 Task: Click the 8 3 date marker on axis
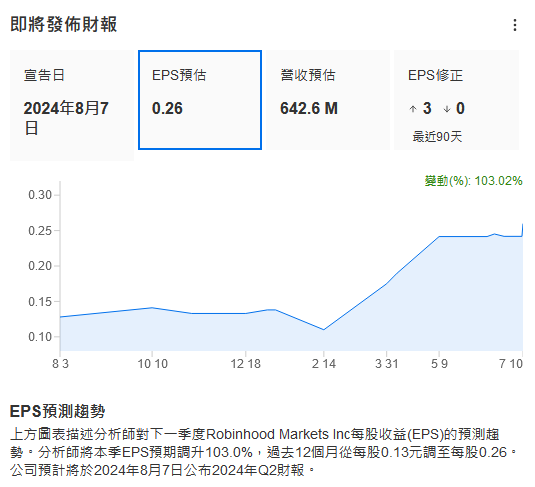[x=60, y=363]
